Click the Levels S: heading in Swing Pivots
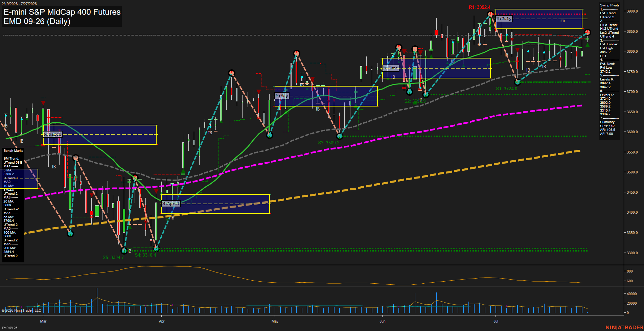The height and width of the screenshot is (331, 644). 607,95
